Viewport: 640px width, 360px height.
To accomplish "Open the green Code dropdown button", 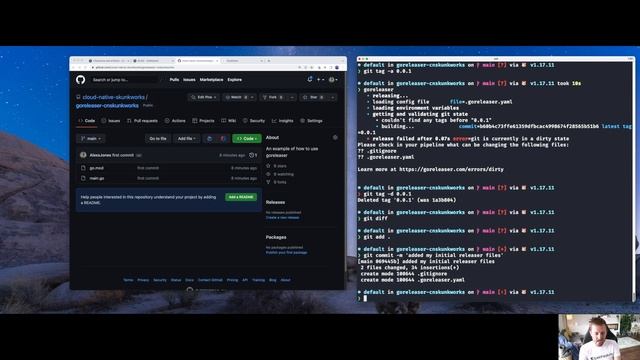I will [247, 139].
